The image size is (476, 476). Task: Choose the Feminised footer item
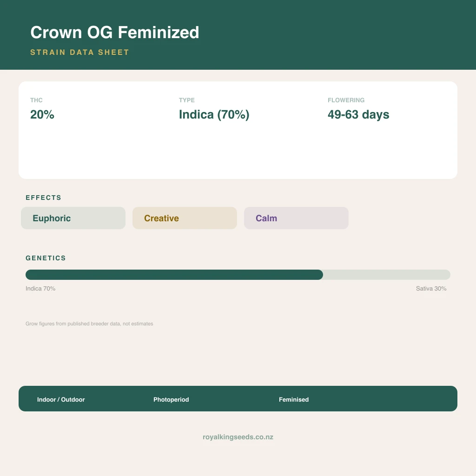tap(294, 399)
